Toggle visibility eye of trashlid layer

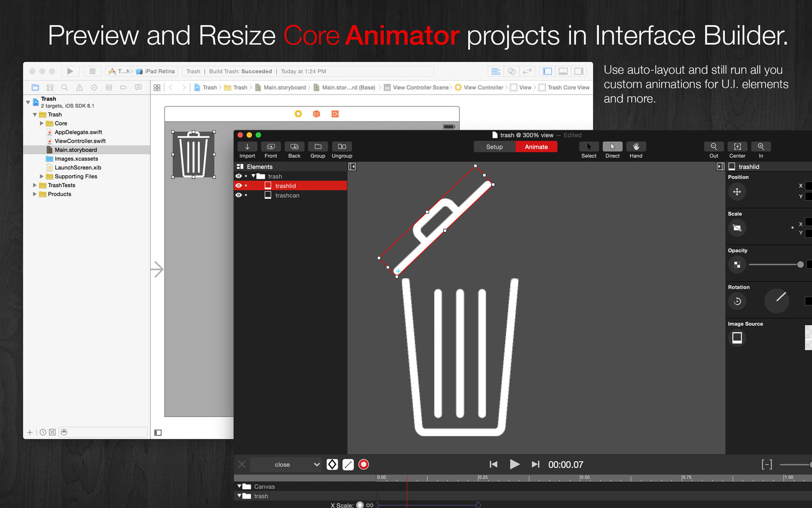pyautogui.click(x=239, y=185)
